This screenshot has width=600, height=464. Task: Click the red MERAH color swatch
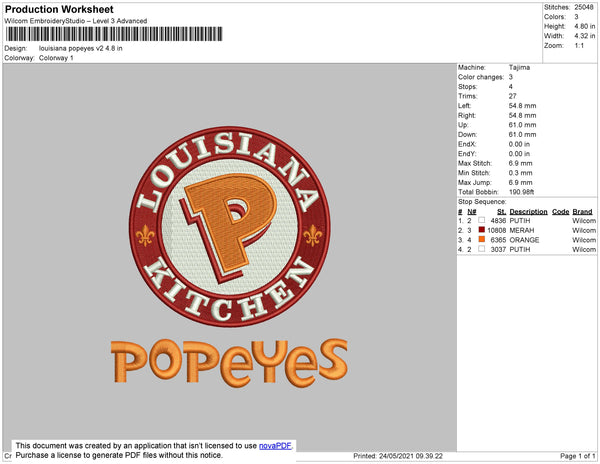pyautogui.click(x=482, y=230)
